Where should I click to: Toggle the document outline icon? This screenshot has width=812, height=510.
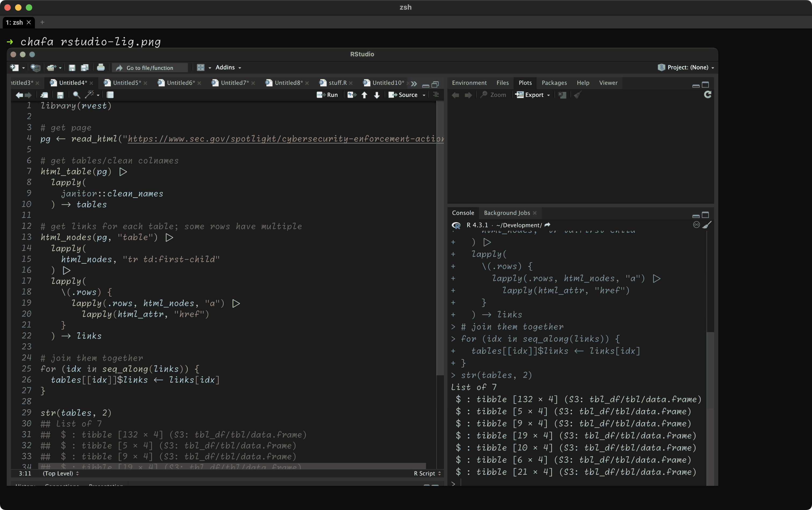[436, 95]
